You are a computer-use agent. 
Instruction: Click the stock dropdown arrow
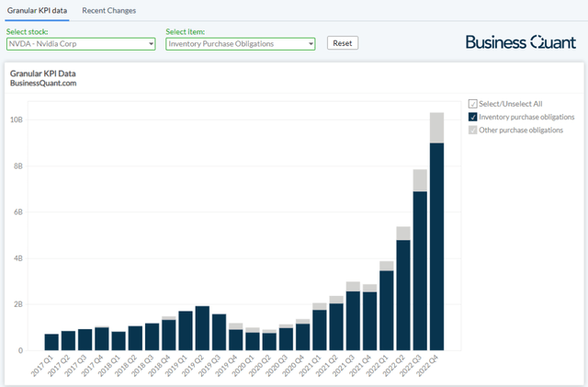[x=151, y=43]
